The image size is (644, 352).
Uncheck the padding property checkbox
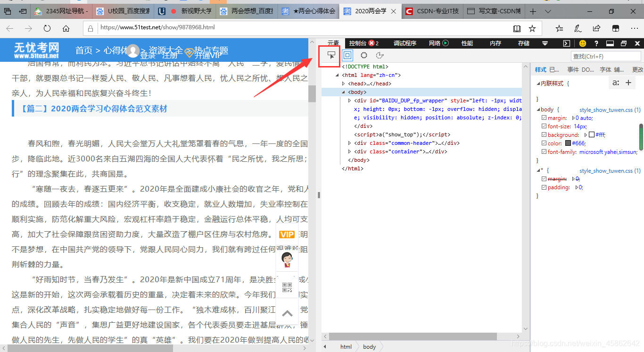pyautogui.click(x=544, y=188)
